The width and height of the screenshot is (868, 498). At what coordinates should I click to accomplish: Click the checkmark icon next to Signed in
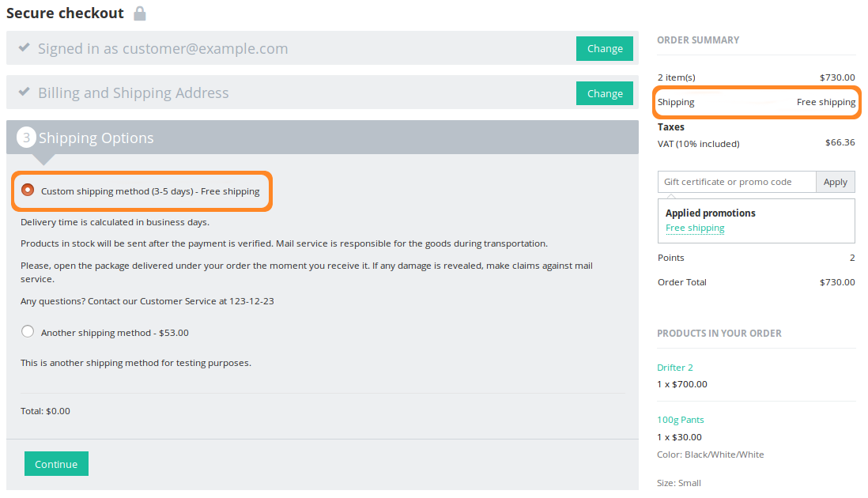pyautogui.click(x=24, y=47)
